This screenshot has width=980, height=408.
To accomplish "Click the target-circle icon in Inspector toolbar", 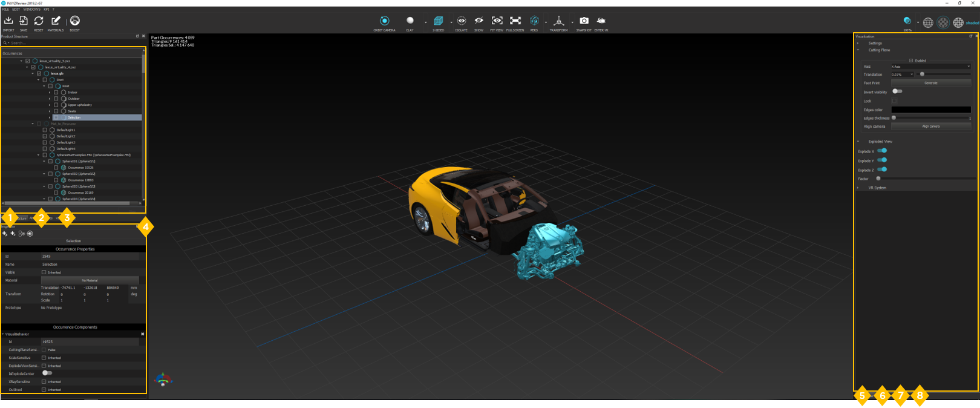I will tap(30, 234).
